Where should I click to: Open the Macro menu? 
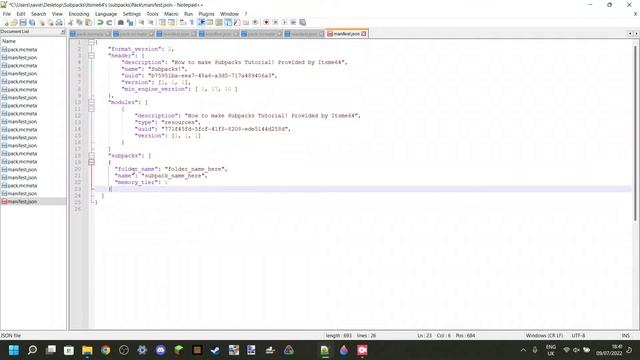[x=171, y=14]
